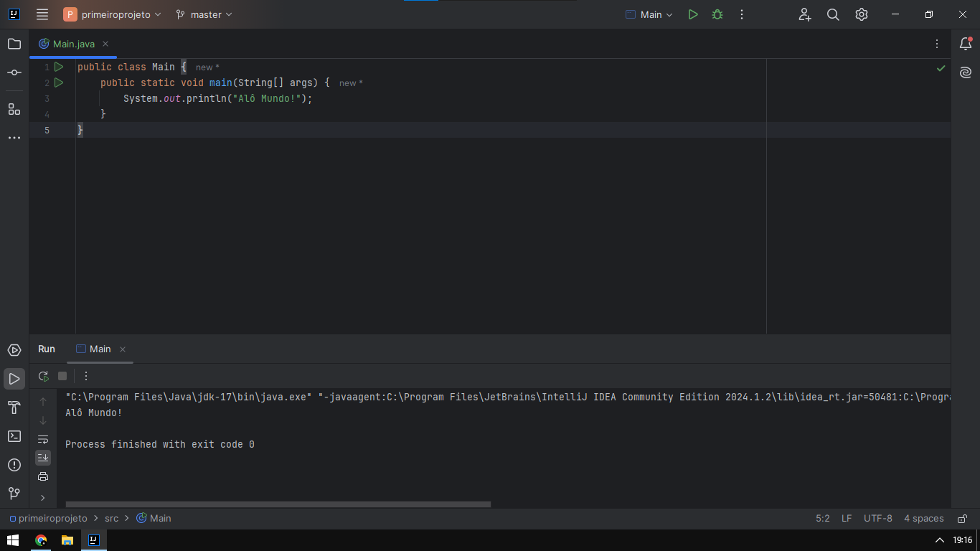This screenshot has width=980, height=551.
Task: Open the Build hammer tool window
Action: coord(14,408)
